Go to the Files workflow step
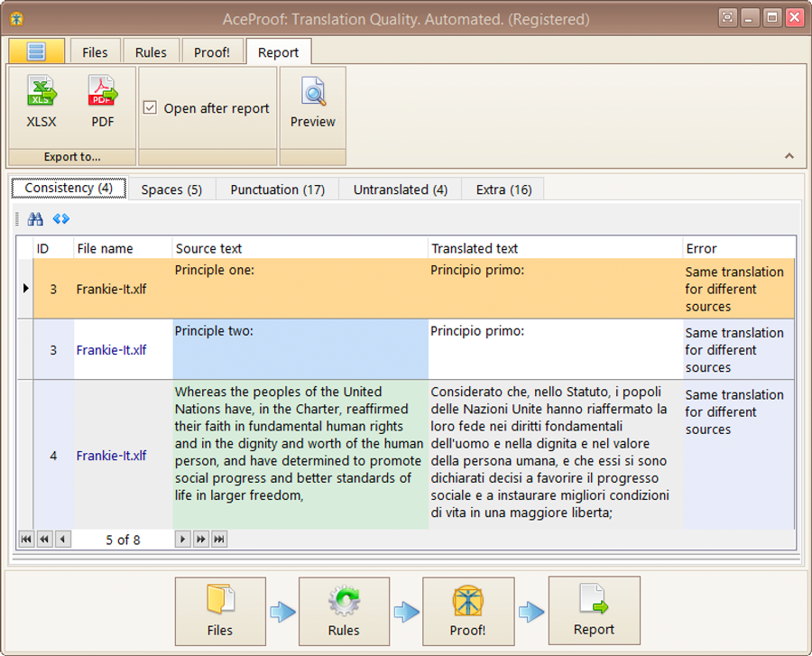Screen dimensions: 812x656 coord(220,611)
